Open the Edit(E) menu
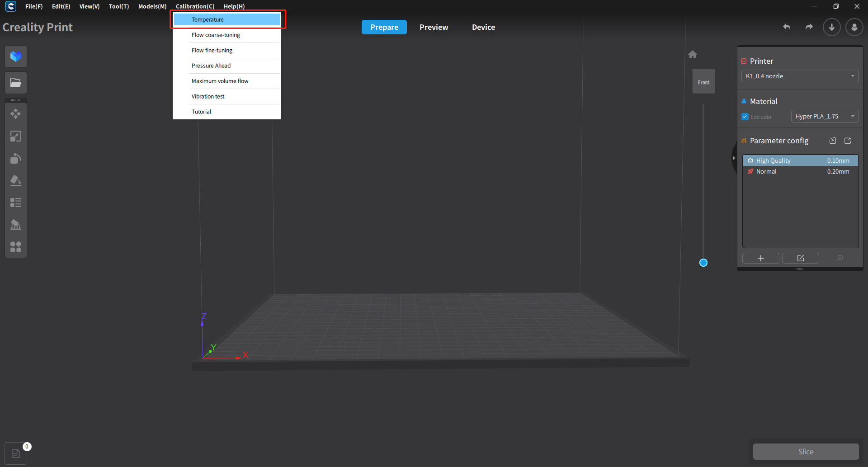Screen dimensions: 868x467 click(x=61, y=6)
